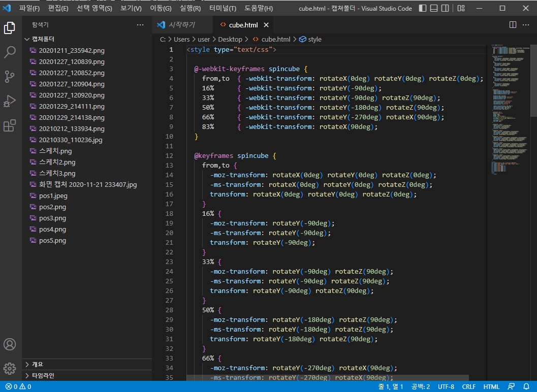Open the Accounts menu icon
Image resolution: width=537 pixels, height=392 pixels.
click(x=10, y=344)
